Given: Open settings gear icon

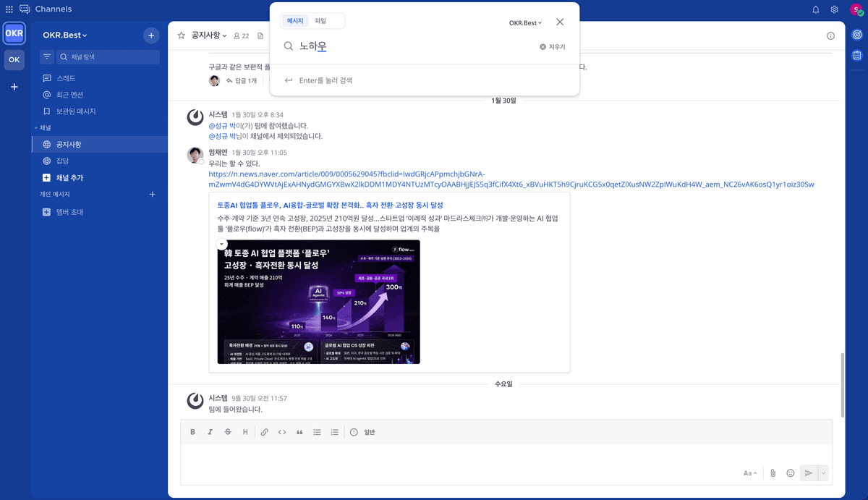Looking at the screenshot, I should [834, 9].
